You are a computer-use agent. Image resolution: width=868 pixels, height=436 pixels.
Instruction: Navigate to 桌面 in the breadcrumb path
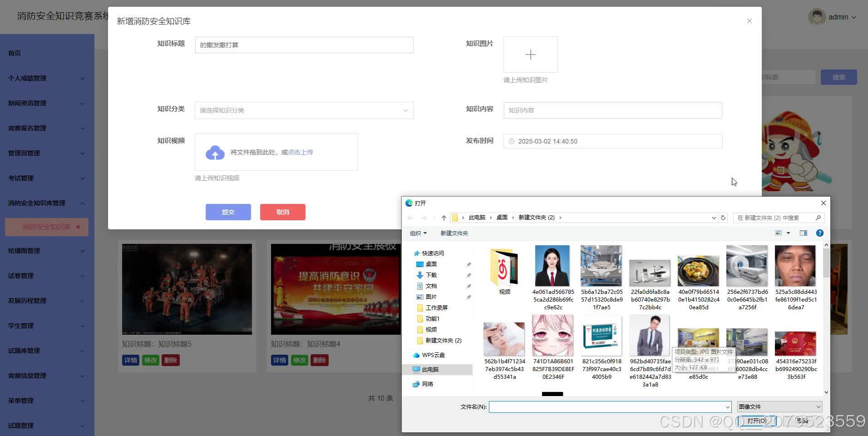pyautogui.click(x=502, y=218)
